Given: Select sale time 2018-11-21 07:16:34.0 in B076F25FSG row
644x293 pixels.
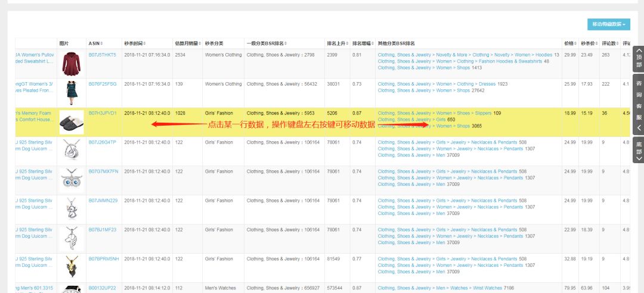Looking at the screenshot, I should tap(147, 84).
